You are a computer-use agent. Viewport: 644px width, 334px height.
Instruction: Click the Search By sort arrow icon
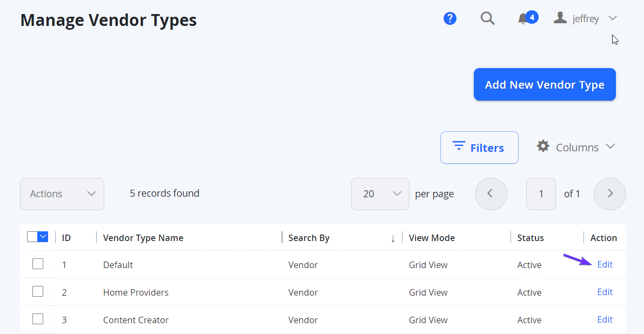pos(393,239)
